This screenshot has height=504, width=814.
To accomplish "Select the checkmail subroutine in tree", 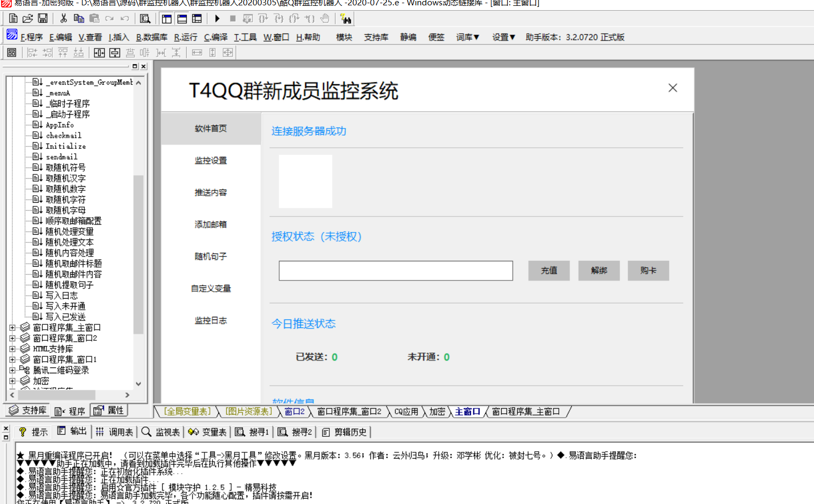I will (x=64, y=135).
